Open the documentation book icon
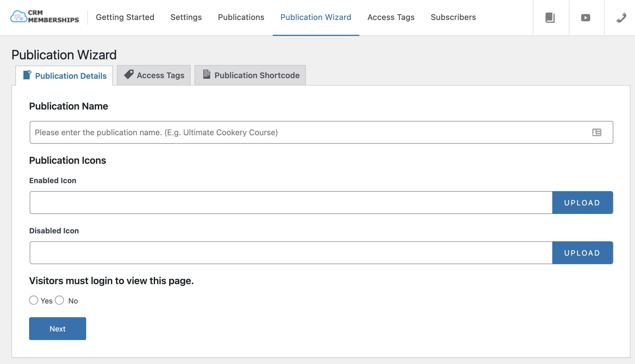This screenshot has height=364, width=635. click(550, 18)
